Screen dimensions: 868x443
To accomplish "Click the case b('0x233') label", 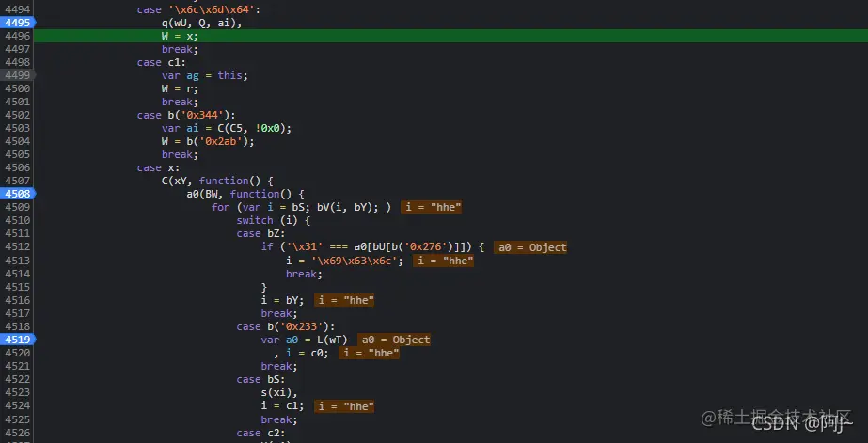I will [x=286, y=326].
